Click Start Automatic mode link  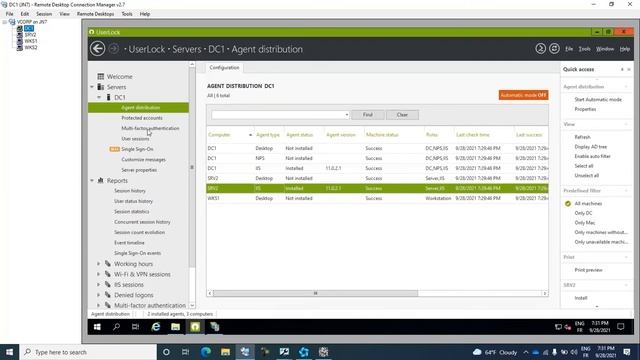[598, 100]
